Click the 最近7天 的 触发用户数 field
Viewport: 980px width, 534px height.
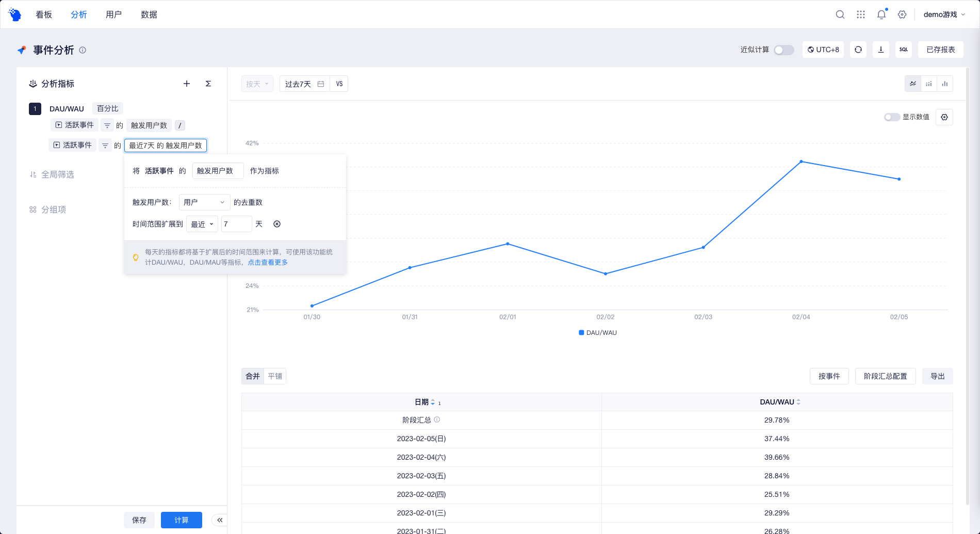pyautogui.click(x=166, y=145)
